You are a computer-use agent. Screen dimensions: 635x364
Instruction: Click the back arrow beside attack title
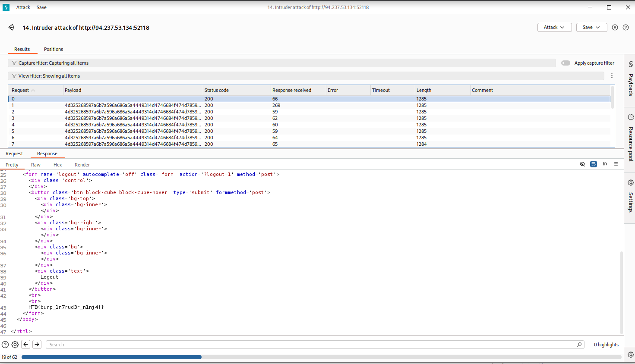pos(11,28)
